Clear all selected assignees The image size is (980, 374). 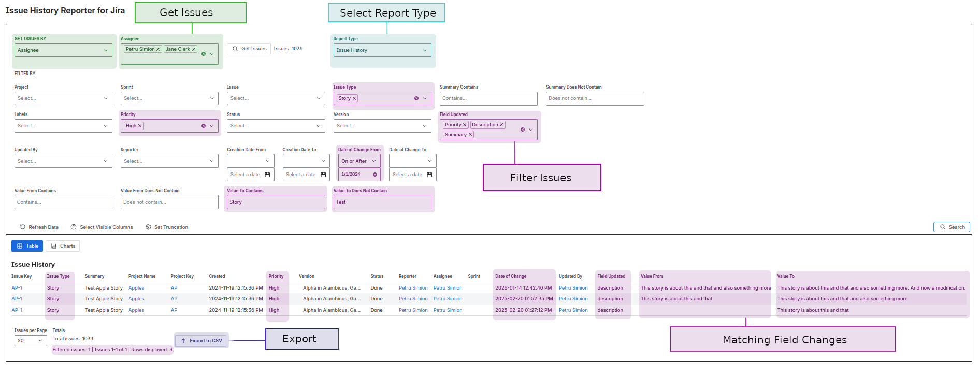(203, 54)
